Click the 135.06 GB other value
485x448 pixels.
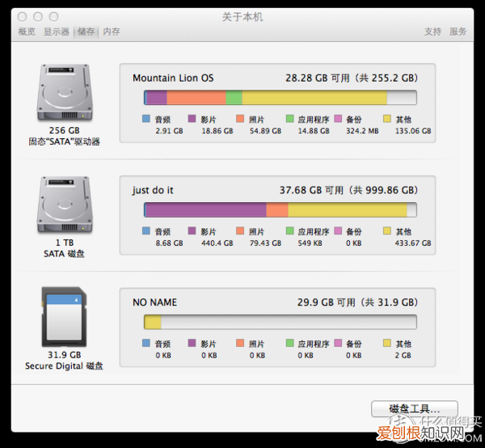[x=413, y=131]
